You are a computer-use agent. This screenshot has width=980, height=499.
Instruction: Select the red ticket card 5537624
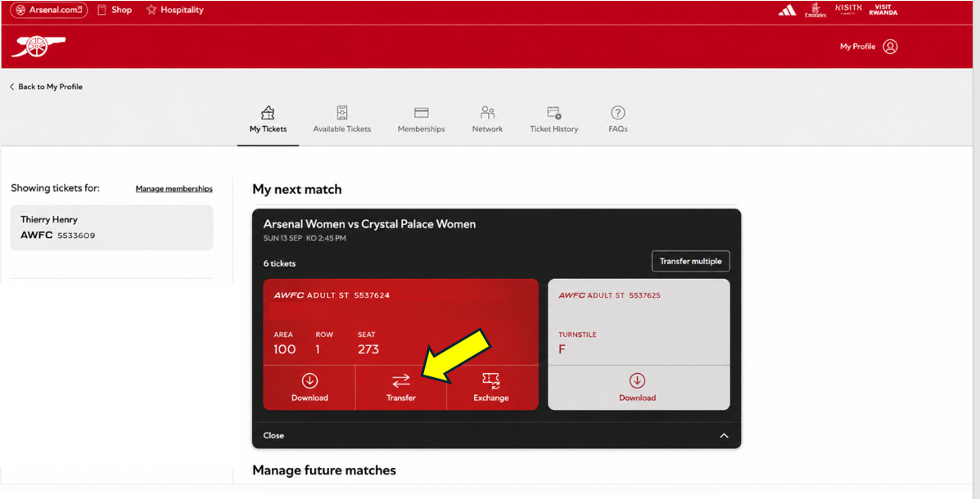coord(400,344)
